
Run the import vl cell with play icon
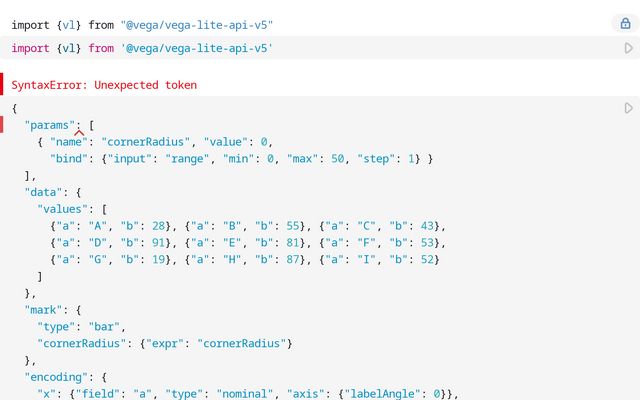(x=628, y=48)
